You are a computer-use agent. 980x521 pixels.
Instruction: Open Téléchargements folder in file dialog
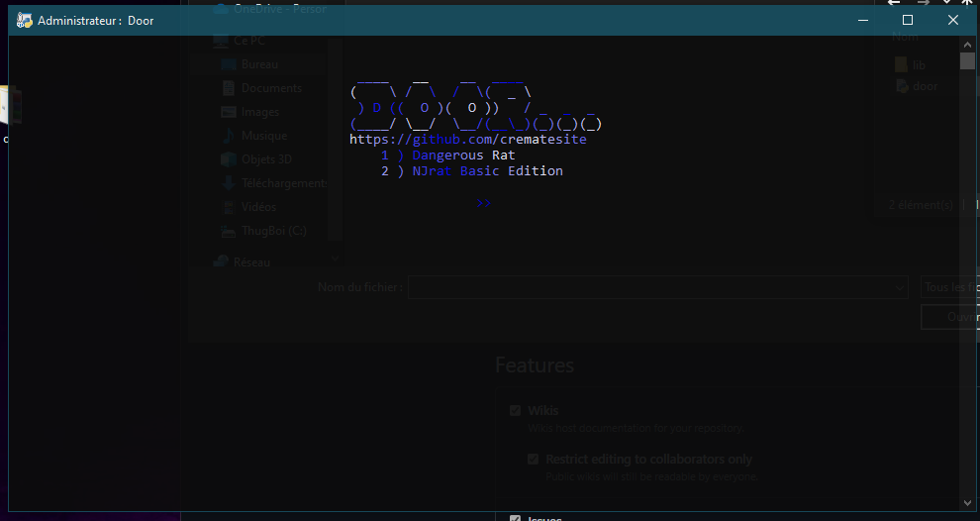pyautogui.click(x=274, y=183)
